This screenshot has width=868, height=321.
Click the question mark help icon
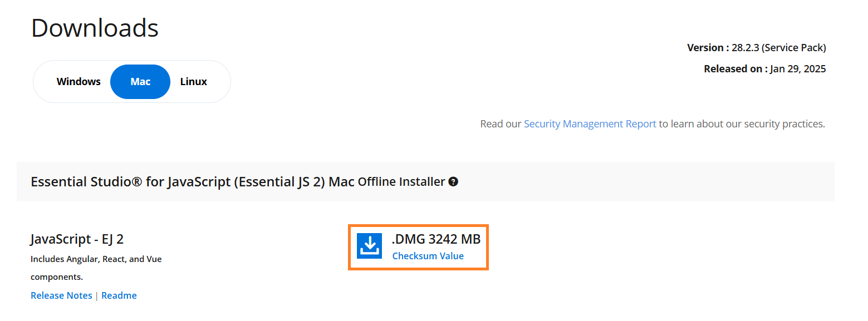tap(453, 181)
